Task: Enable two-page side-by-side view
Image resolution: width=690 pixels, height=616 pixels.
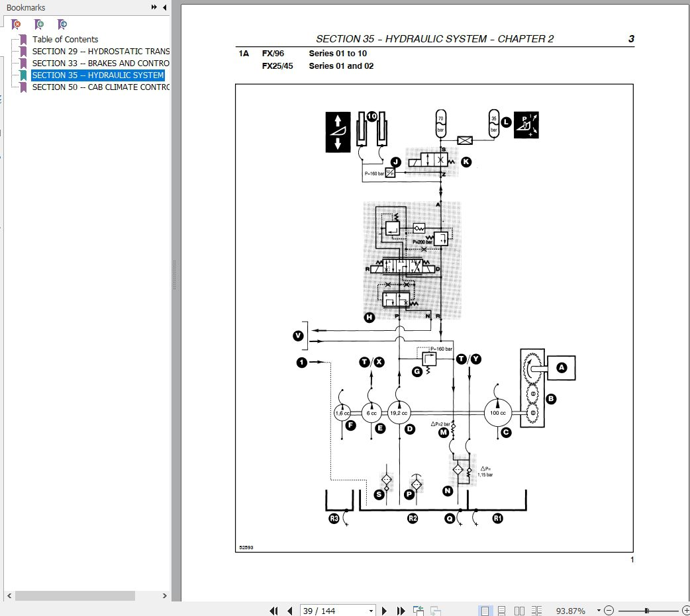Action: point(520,610)
